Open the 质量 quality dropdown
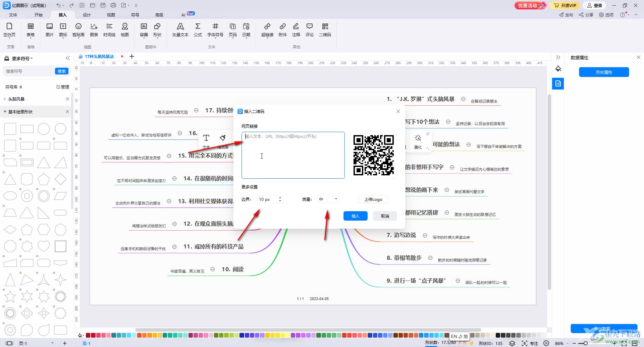644x347 pixels. (328, 199)
